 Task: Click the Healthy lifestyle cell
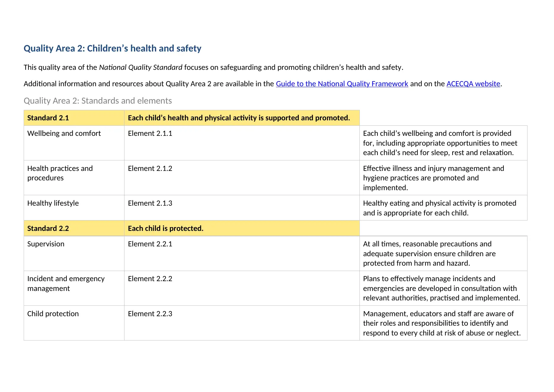tap(74, 208)
